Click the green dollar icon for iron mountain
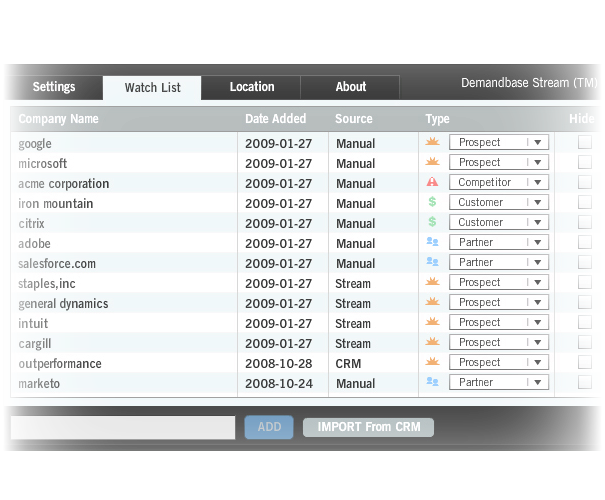Viewport: 605px width, 500px height. tap(432, 202)
